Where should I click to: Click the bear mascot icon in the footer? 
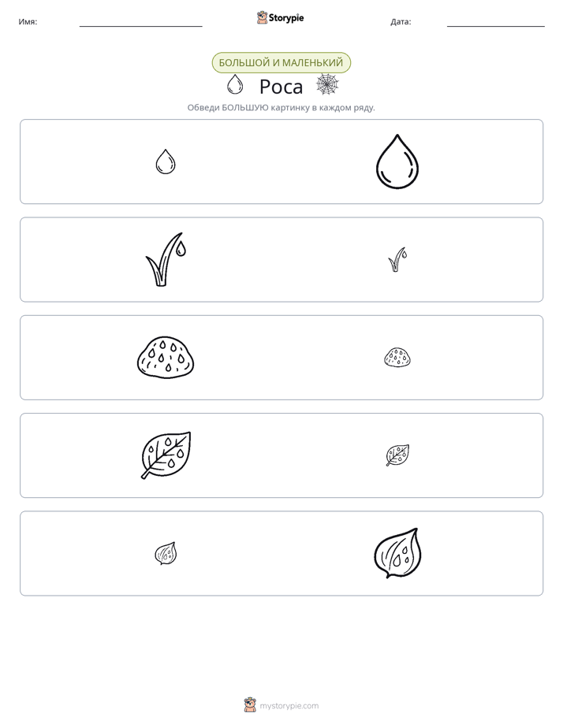250,705
